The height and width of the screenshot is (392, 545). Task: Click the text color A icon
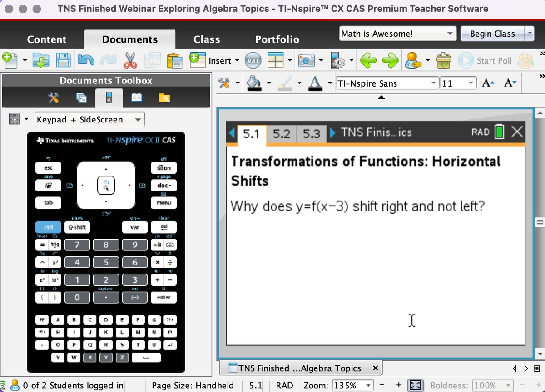click(x=315, y=83)
